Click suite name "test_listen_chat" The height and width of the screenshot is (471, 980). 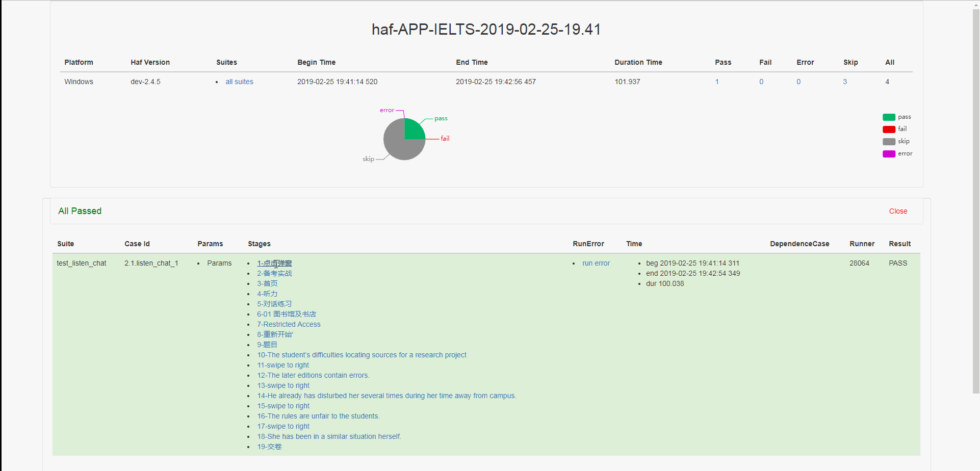click(82, 263)
